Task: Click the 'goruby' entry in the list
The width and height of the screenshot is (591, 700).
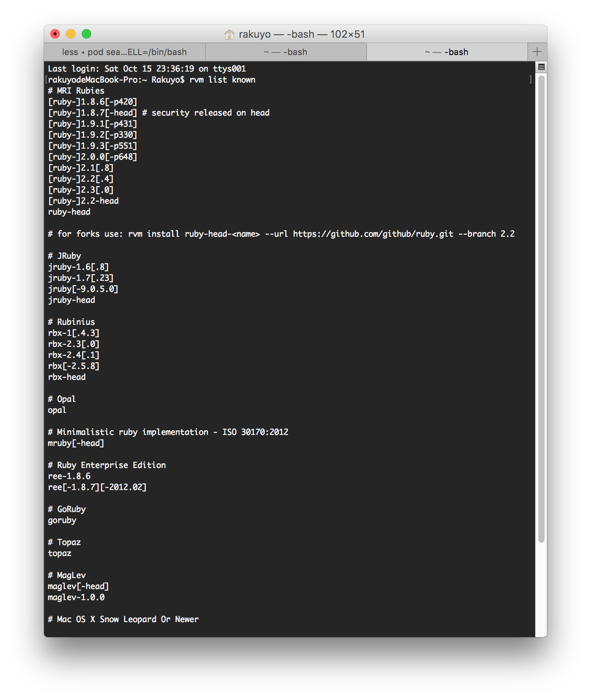Action: (62, 520)
